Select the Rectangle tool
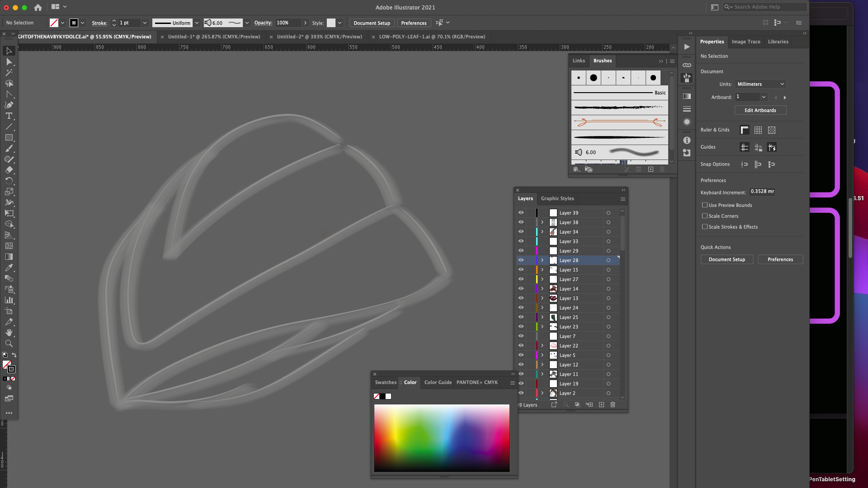 (9, 137)
